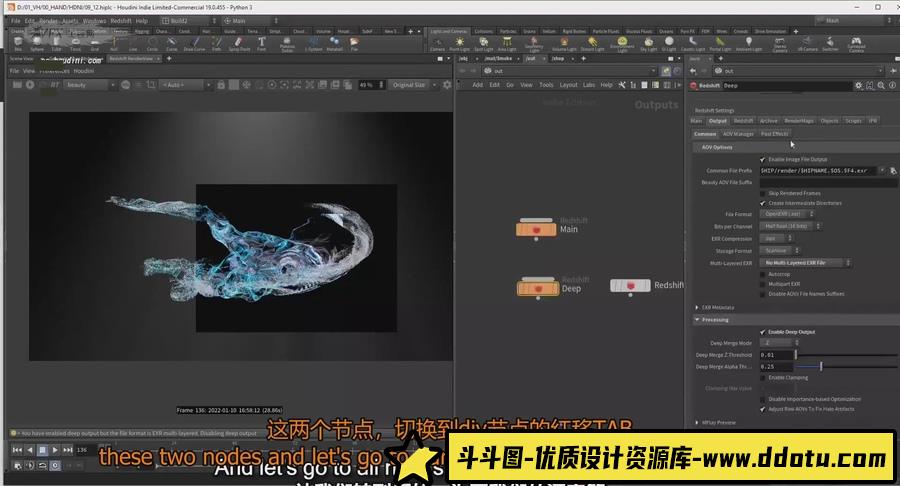900x486 pixels.
Task: Click the timeline play forward button
Action: point(55,450)
